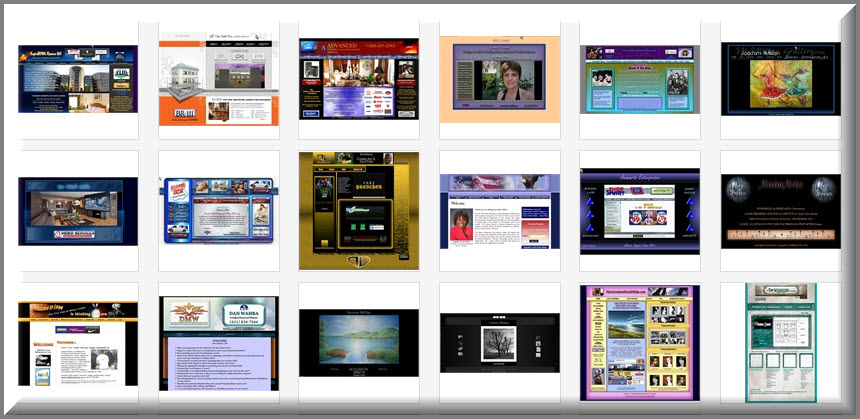Viewport: 860px width, 419px height.
Task: Select the lake landscape painting thumbnail
Action: tap(359, 343)
